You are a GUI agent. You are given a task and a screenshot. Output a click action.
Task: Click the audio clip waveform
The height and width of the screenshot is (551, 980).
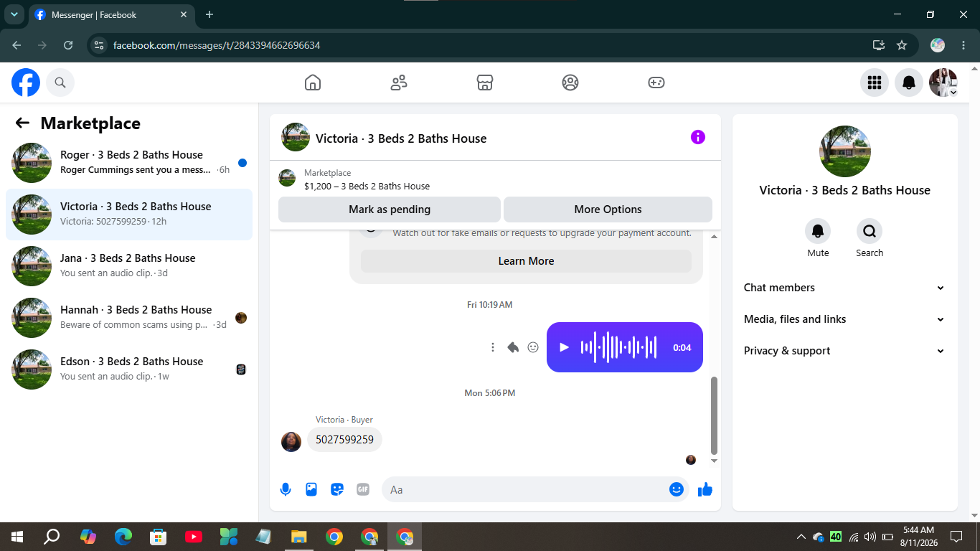coord(618,347)
